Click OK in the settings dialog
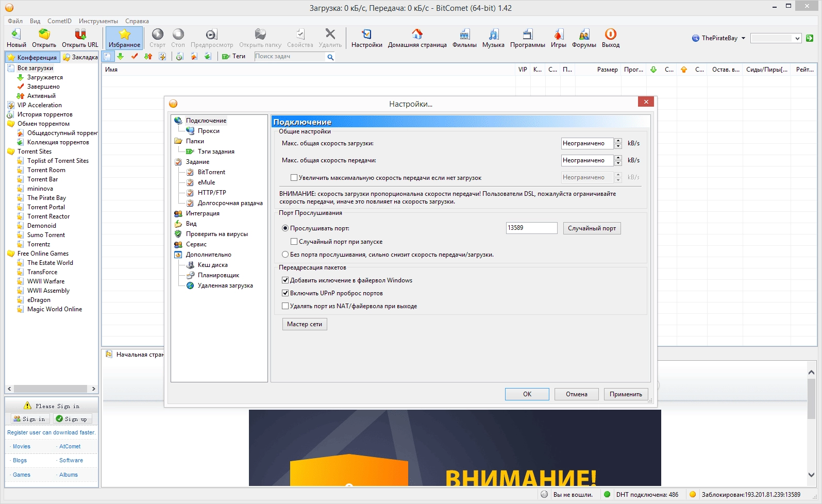This screenshot has height=504, width=822. click(527, 394)
